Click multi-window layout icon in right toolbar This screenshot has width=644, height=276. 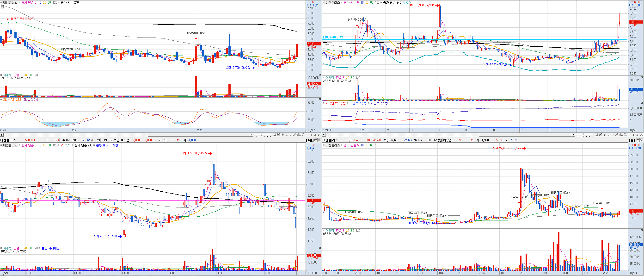coord(597,135)
